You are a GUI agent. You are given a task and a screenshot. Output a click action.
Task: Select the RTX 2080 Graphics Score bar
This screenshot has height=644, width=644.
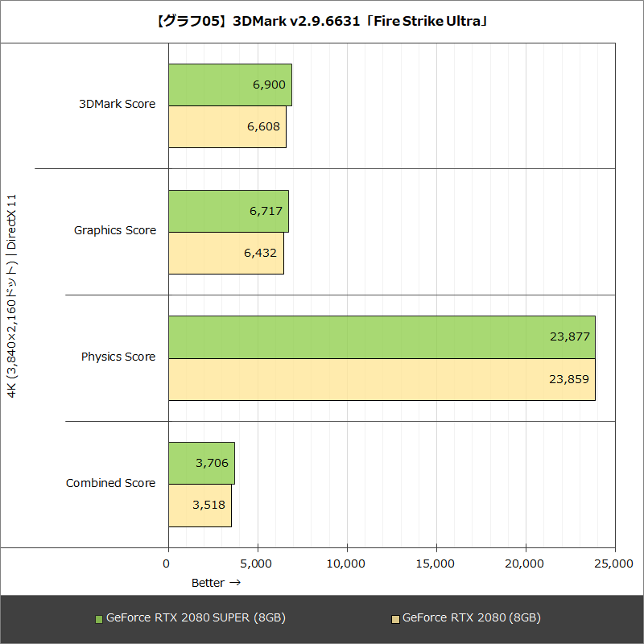225,253
